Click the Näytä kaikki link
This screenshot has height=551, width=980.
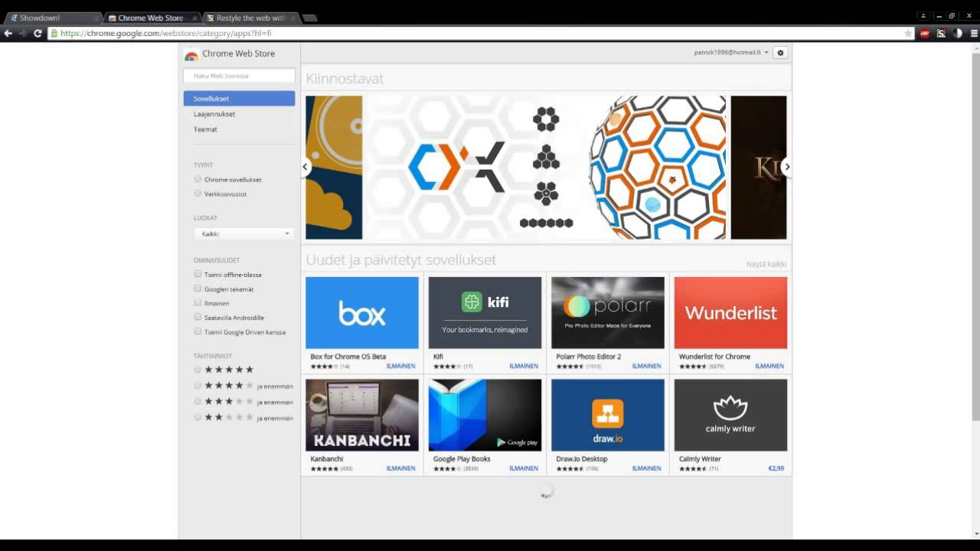(x=766, y=264)
